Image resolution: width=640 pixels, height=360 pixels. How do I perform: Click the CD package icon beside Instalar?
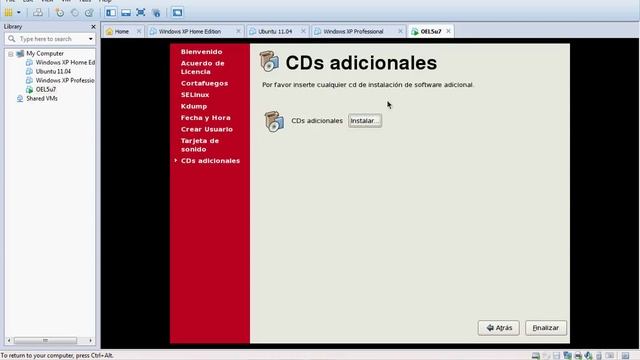pos(274,121)
